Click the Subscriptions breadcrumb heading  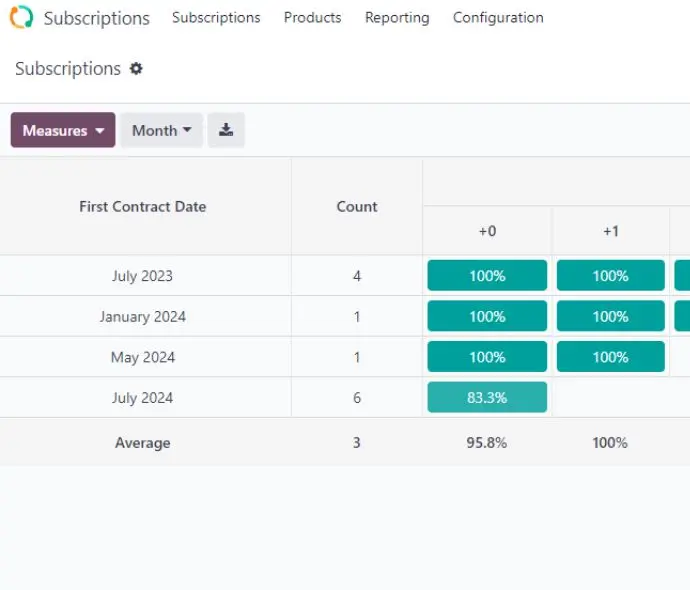68,69
